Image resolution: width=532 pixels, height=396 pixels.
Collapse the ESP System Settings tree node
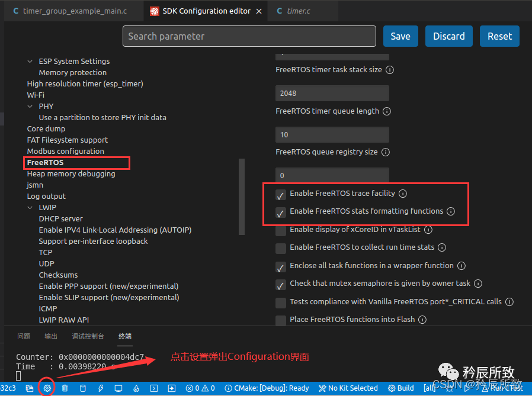coord(30,62)
